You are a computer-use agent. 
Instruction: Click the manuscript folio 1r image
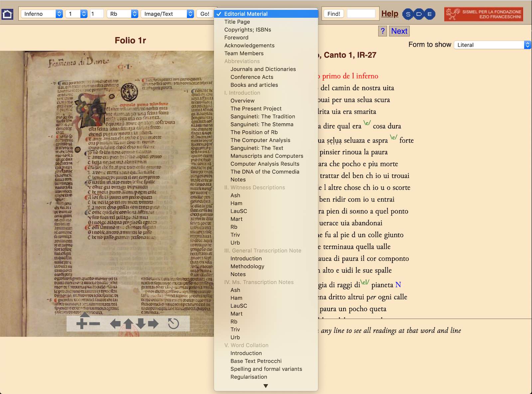pyautogui.click(x=107, y=194)
